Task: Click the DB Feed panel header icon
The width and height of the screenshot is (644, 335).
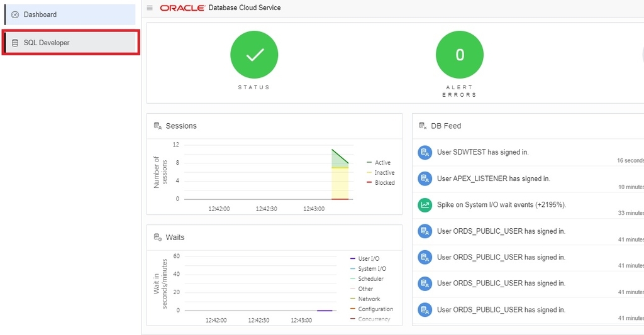Action: tap(423, 126)
